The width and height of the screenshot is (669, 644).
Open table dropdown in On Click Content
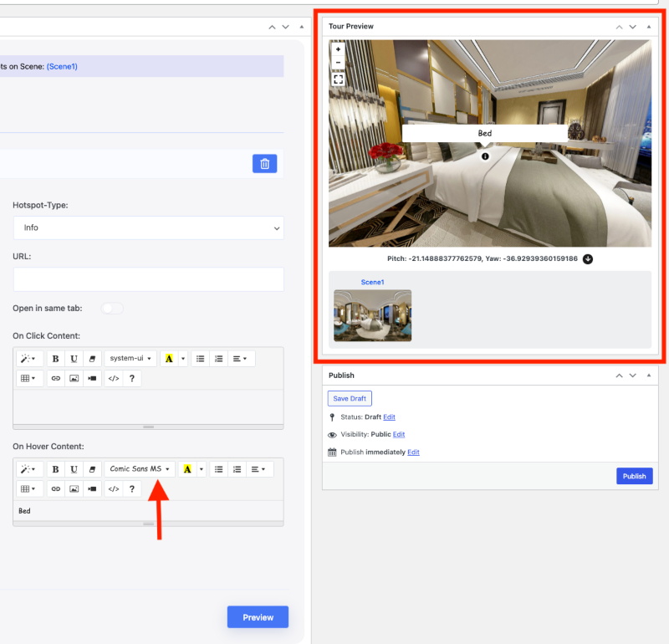[x=28, y=378]
